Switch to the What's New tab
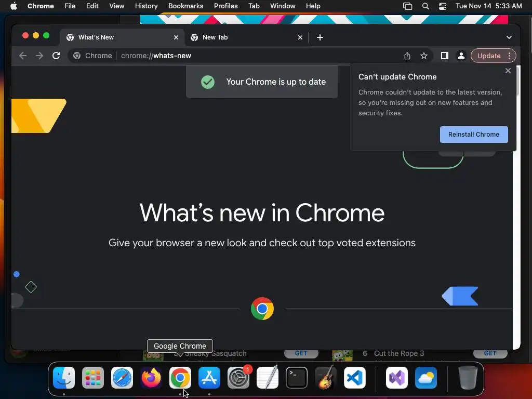 (x=122, y=37)
